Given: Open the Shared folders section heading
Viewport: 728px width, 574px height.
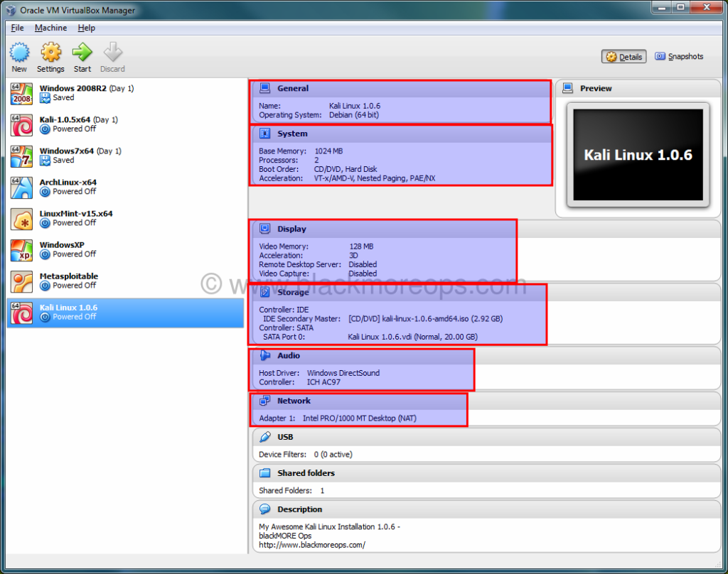Looking at the screenshot, I should pyautogui.click(x=306, y=473).
